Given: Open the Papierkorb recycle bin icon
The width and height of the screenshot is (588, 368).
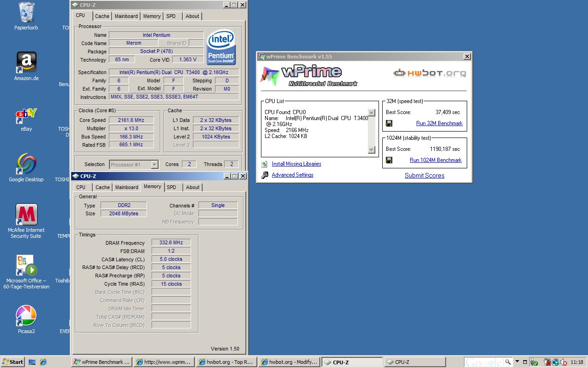Looking at the screenshot, I should (x=26, y=12).
